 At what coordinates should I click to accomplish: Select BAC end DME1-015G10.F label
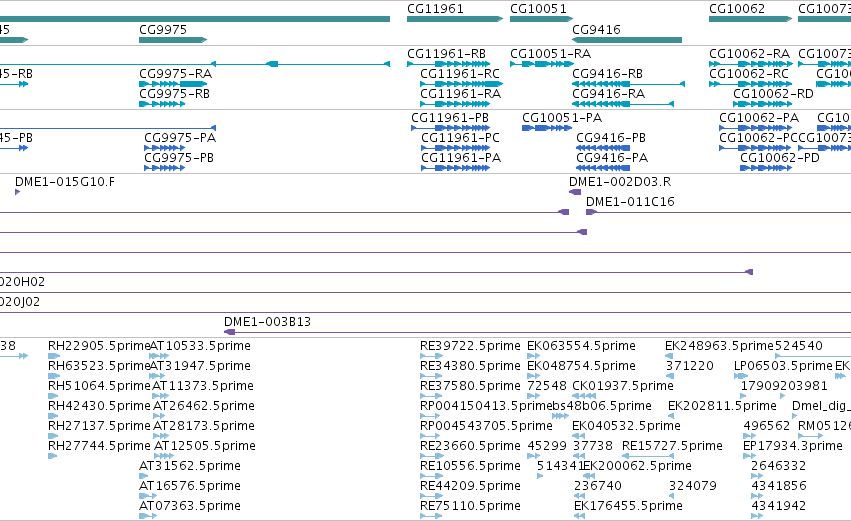point(65,182)
